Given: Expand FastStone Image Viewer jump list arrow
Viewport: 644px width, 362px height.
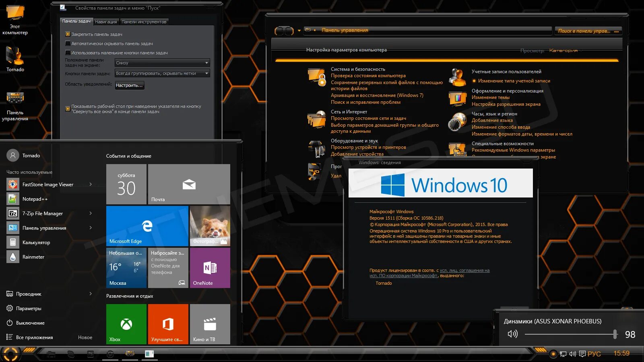Looking at the screenshot, I should (x=91, y=184).
